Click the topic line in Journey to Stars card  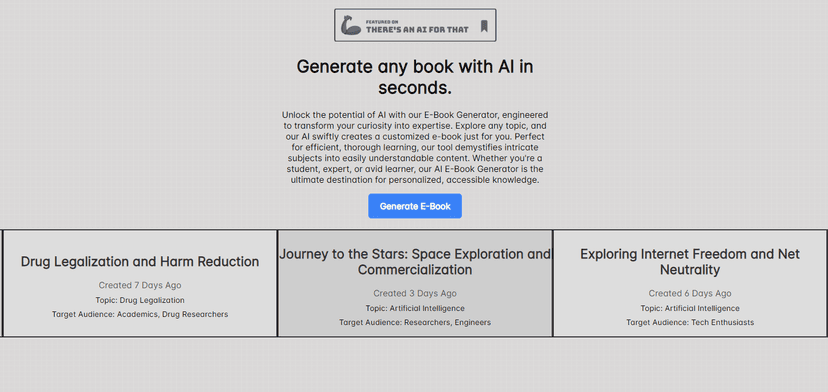[415, 308]
